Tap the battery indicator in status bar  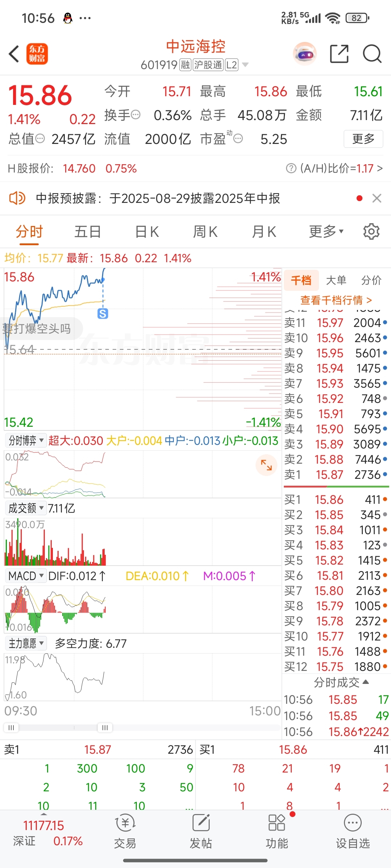point(357,18)
